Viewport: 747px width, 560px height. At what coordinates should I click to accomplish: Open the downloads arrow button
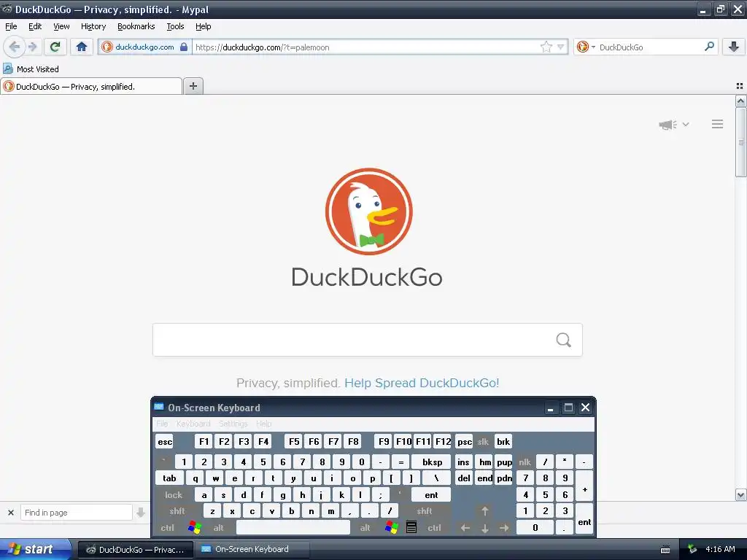click(x=734, y=47)
